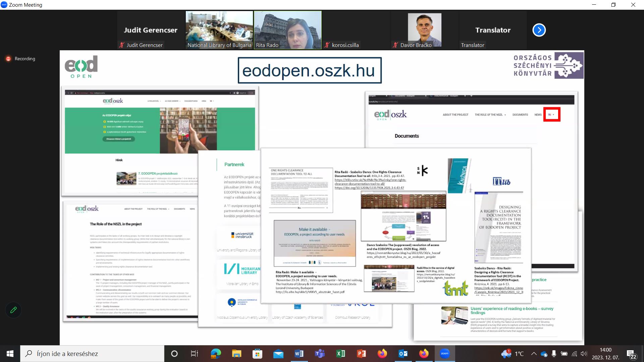Click DOCUMENTS menu item in slide
Viewport: 644px width, 362px height.
[x=520, y=115]
